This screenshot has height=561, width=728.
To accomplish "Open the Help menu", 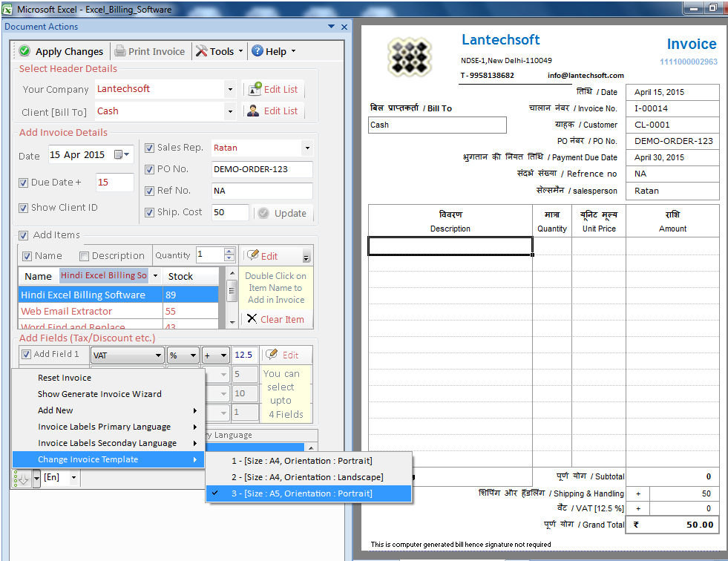I will point(274,51).
